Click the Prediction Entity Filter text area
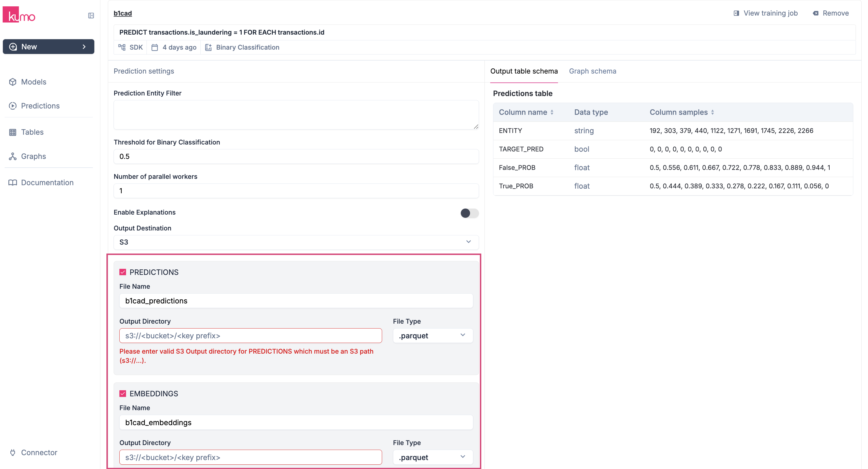Viewport: 868px width, 469px height. (x=296, y=115)
